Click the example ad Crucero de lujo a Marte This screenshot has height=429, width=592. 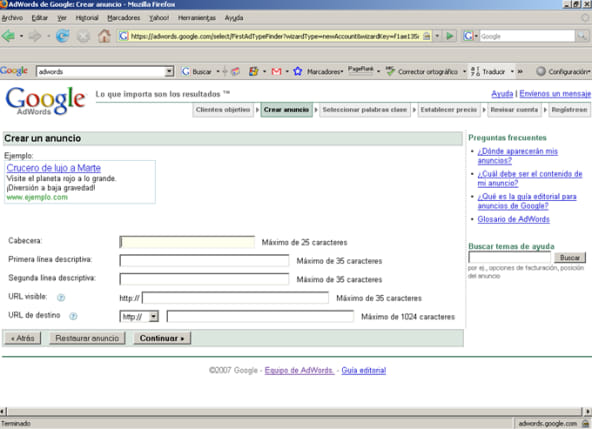[54, 168]
